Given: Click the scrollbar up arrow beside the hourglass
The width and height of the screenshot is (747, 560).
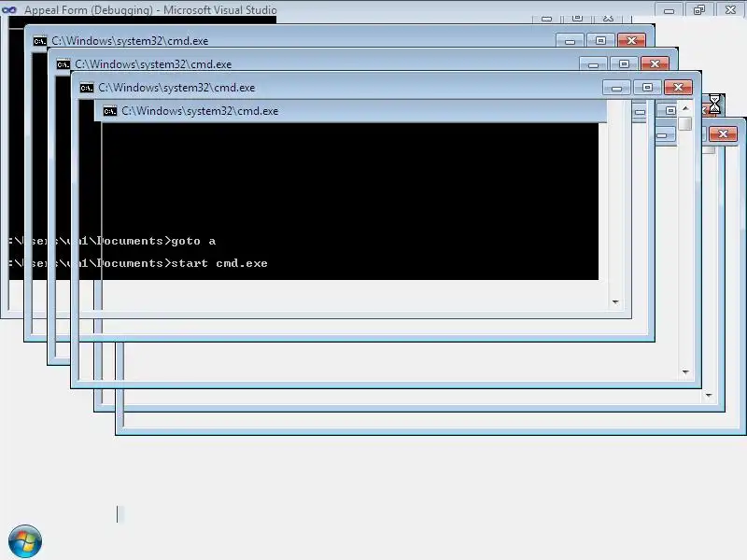Looking at the screenshot, I should click(x=685, y=108).
